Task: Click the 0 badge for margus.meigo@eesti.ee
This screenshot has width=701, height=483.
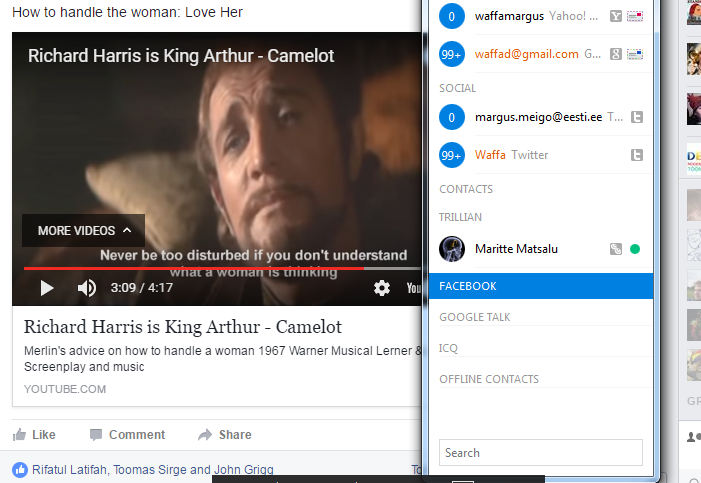Action: pyautogui.click(x=452, y=117)
